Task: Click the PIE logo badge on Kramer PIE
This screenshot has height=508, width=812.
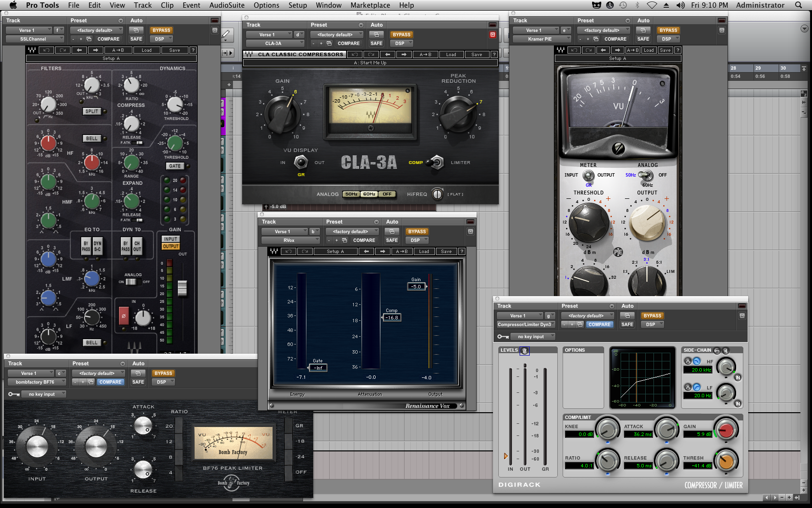Action: click(x=618, y=252)
